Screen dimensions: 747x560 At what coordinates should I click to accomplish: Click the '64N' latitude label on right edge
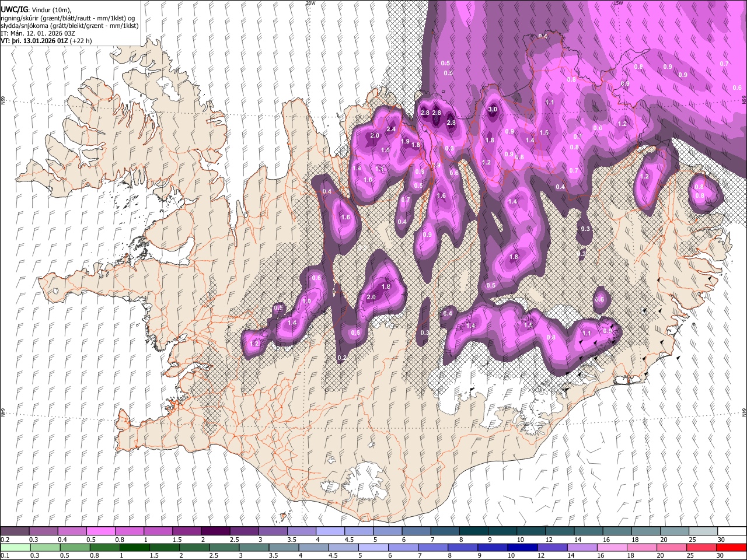[744, 412]
